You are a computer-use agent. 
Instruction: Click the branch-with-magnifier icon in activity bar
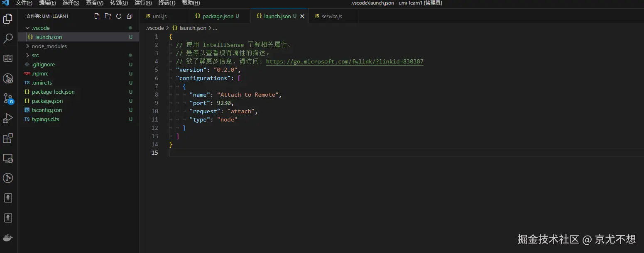coord(8,78)
